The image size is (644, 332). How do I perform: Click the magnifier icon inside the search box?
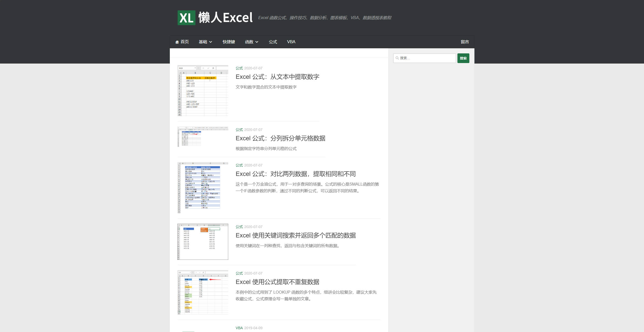pyautogui.click(x=398, y=58)
